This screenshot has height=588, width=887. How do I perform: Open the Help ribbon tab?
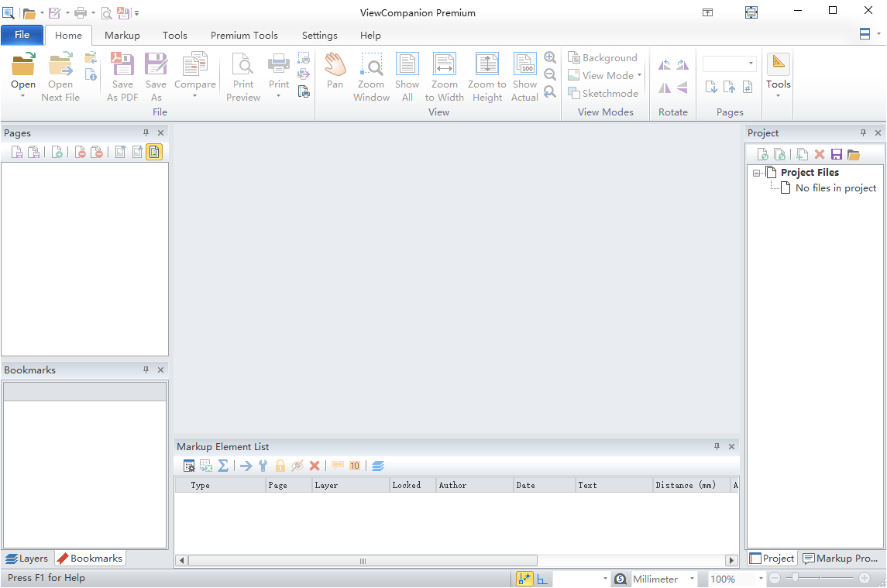tap(370, 35)
